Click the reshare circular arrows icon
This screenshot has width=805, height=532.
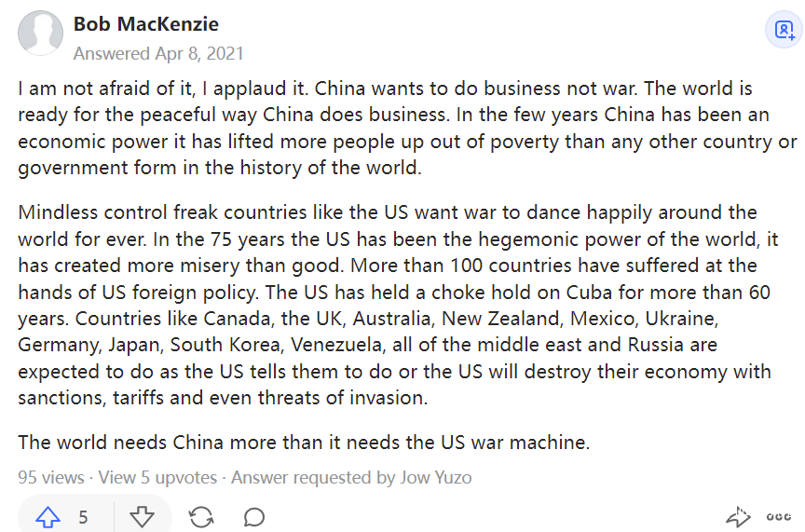pos(200,517)
